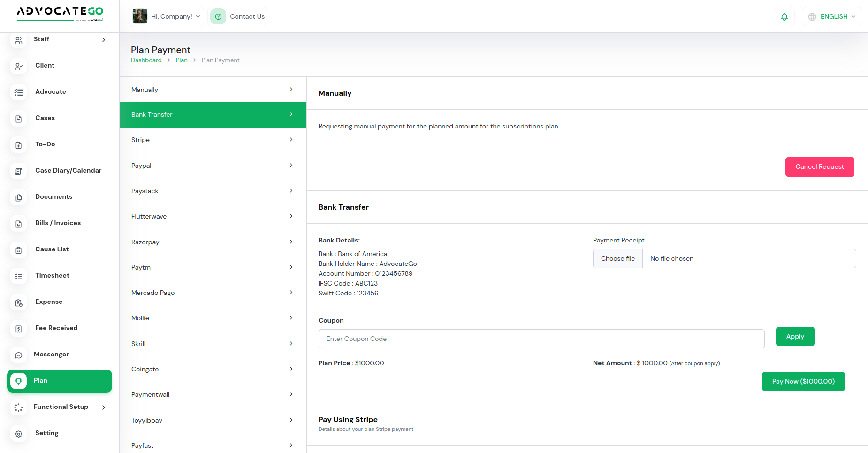Select the Documents icon in sidebar

pos(18,197)
